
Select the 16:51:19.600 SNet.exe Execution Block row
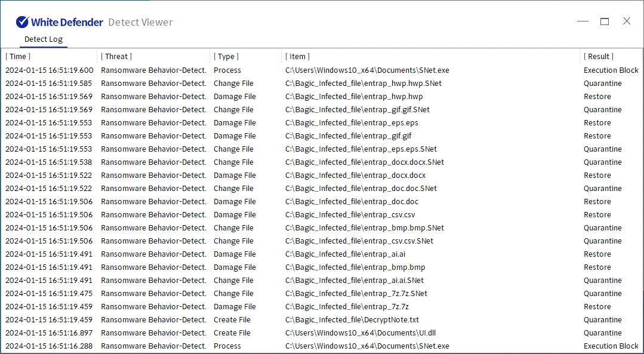point(367,70)
